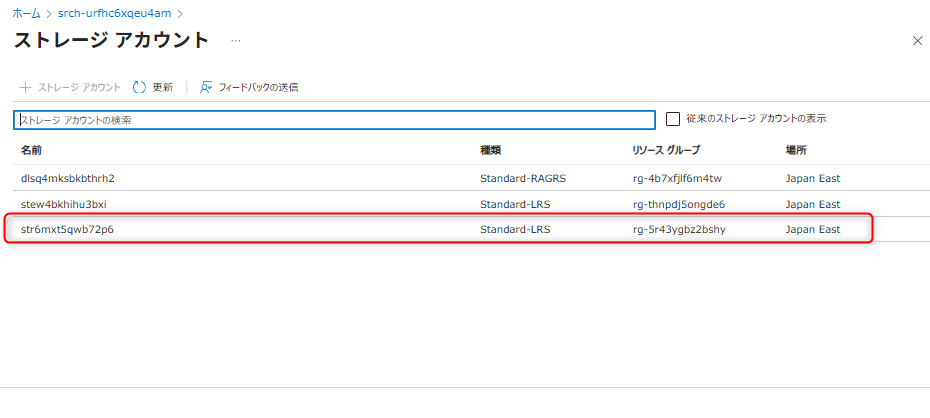
Task: Sort by リソース グループ column header
Action: click(x=666, y=151)
